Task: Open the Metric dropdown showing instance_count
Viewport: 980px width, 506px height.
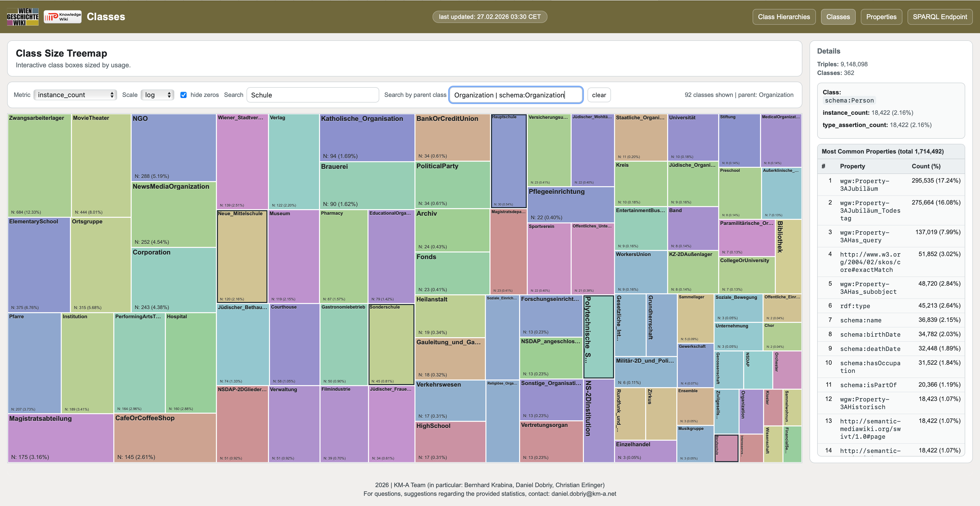Action: pyautogui.click(x=75, y=95)
